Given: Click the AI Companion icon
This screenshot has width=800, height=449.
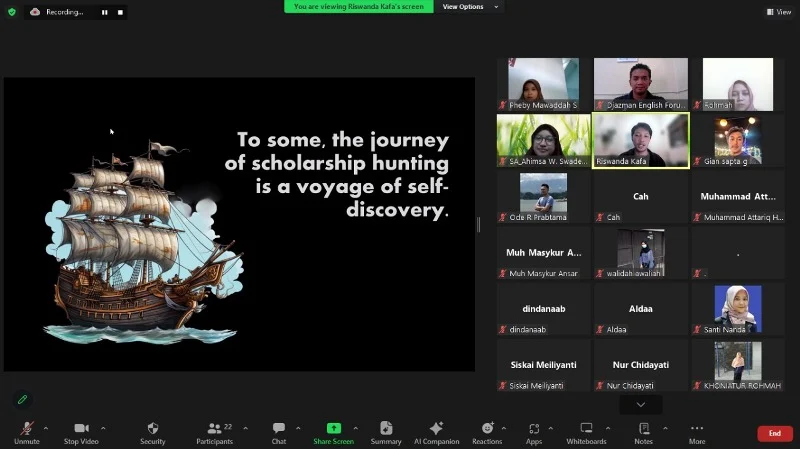Looking at the screenshot, I should coord(436,431).
